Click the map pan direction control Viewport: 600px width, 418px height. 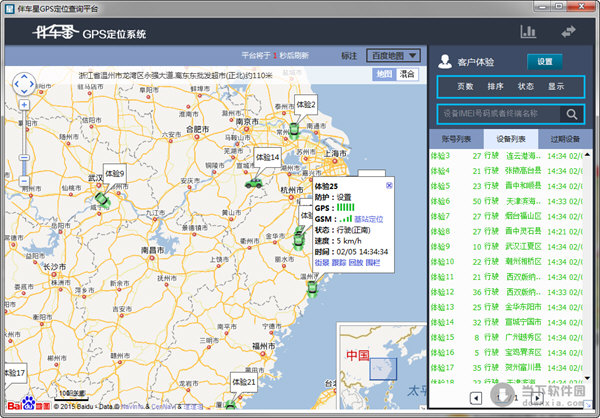pyautogui.click(x=24, y=84)
